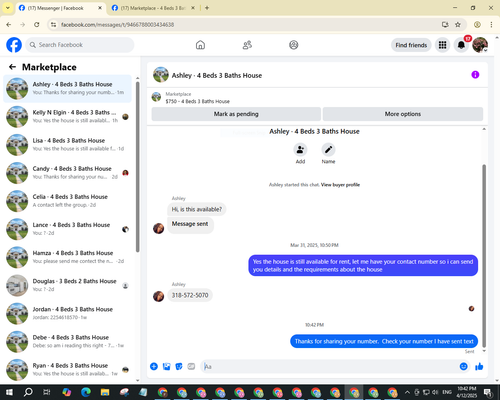Open the Facebook menu grid icon
Screen dimensions: 500x400
tap(442, 45)
